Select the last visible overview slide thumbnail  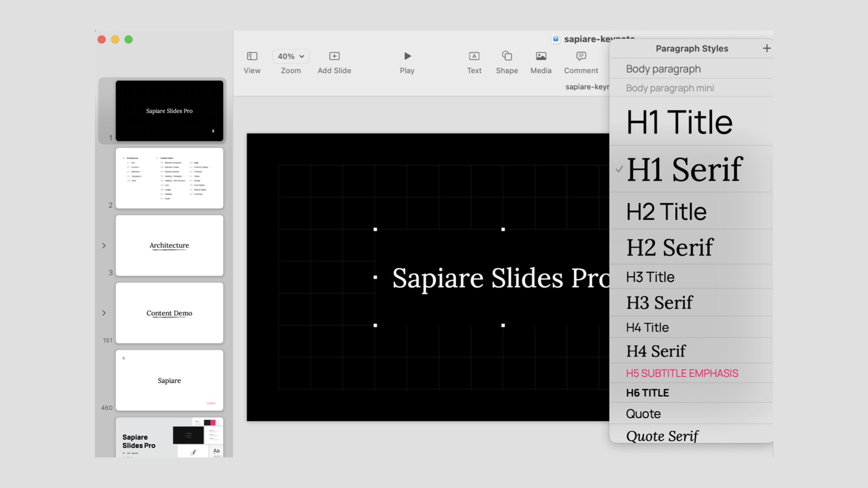(169, 437)
